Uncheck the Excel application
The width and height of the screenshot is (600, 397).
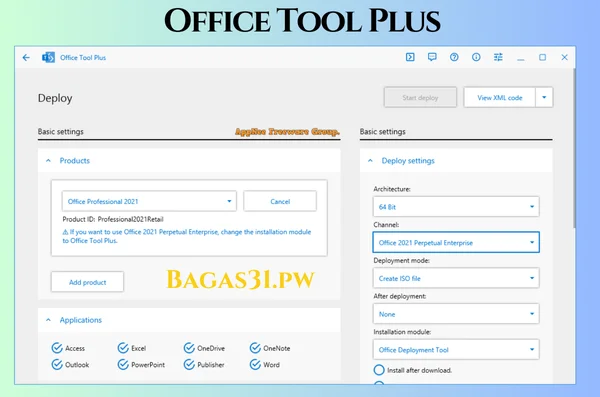pos(123,348)
